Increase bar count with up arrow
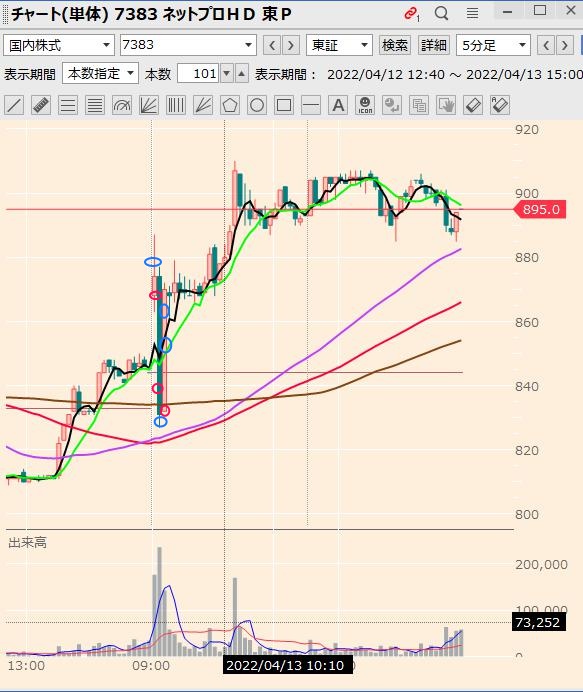 [241, 73]
